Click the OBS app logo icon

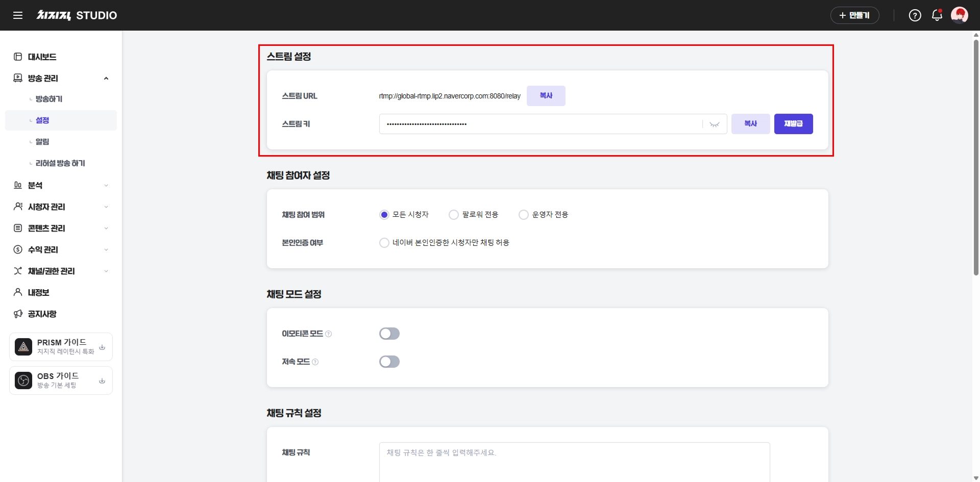tap(23, 380)
